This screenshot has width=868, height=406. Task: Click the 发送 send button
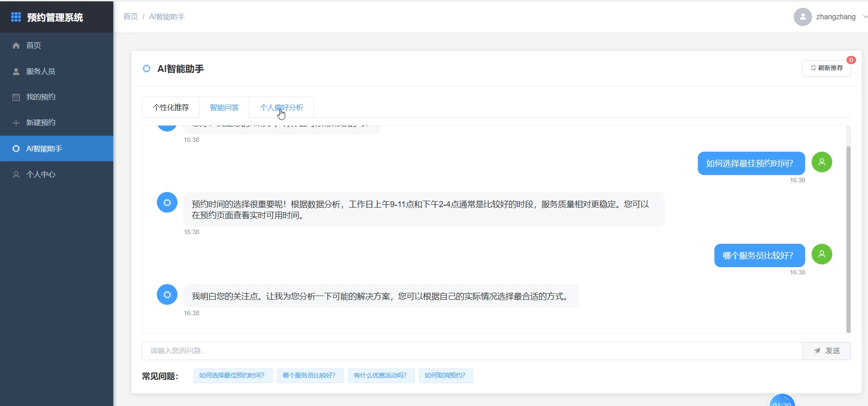tap(827, 351)
